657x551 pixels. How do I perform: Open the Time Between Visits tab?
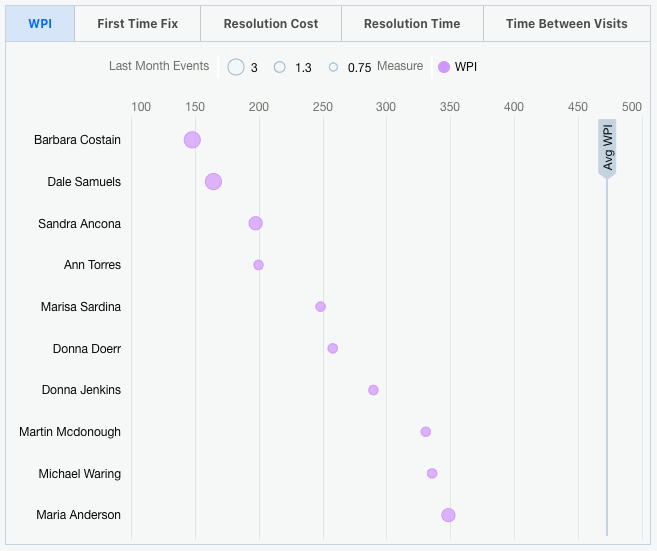tap(566, 23)
